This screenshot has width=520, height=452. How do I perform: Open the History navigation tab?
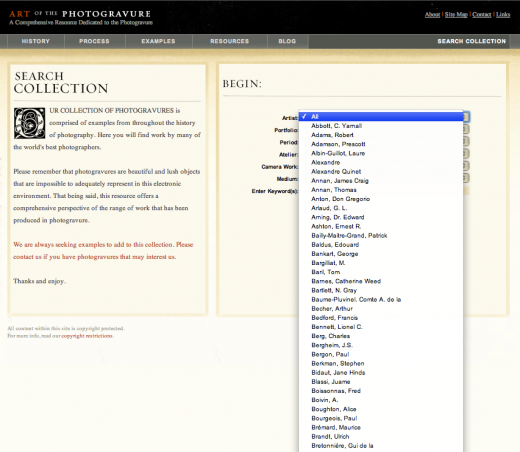(36, 41)
